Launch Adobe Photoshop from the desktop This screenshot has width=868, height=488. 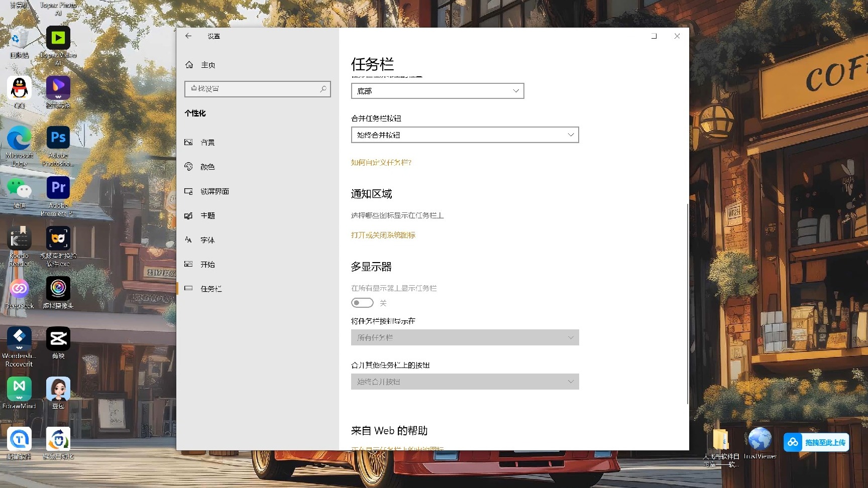click(x=58, y=137)
